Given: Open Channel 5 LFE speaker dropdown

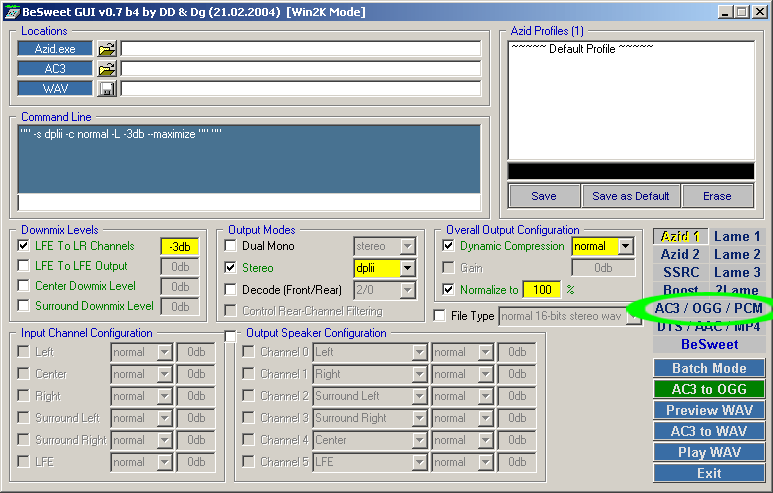Looking at the screenshot, I should (420, 462).
